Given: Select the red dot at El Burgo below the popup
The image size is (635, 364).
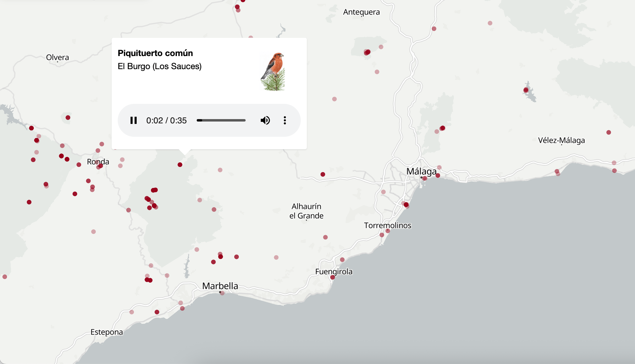Looking at the screenshot, I should [180, 164].
